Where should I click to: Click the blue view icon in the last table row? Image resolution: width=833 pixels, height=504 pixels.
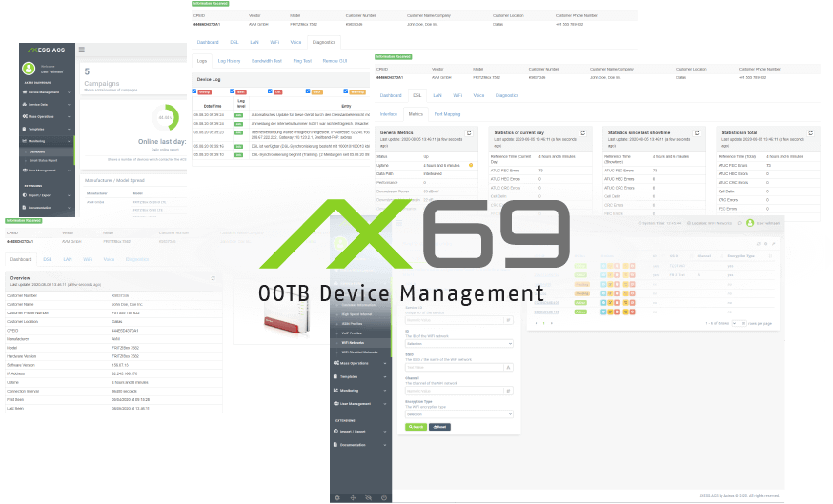(x=603, y=312)
